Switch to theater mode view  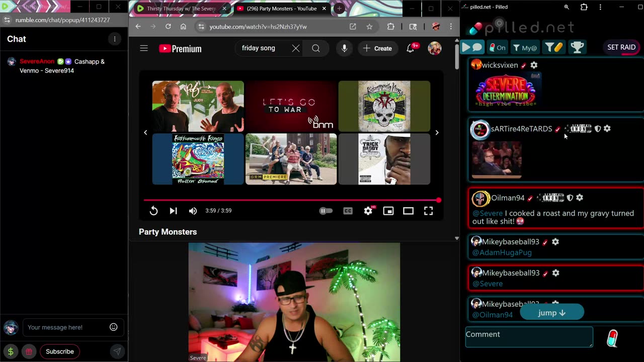tap(408, 211)
